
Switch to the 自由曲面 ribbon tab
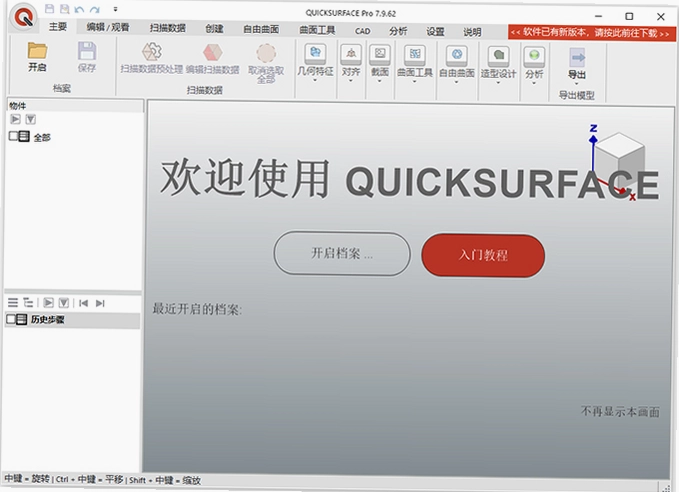[x=261, y=29]
